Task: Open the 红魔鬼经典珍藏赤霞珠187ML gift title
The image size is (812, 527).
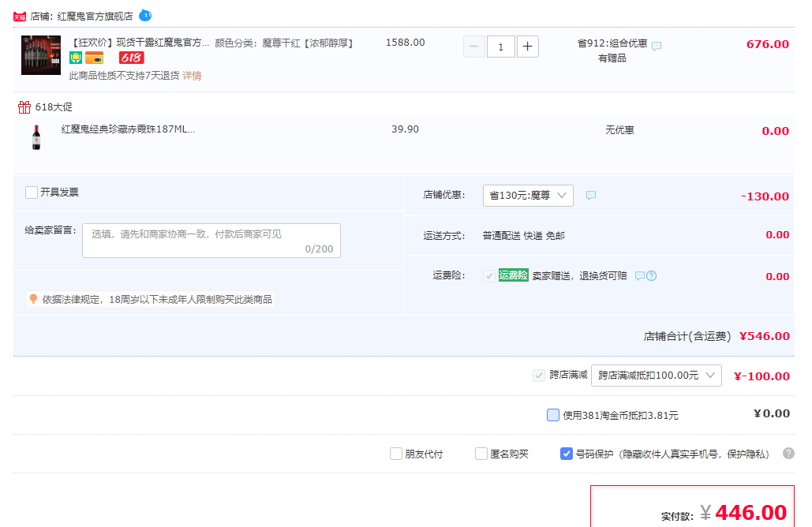Action: [x=128, y=129]
